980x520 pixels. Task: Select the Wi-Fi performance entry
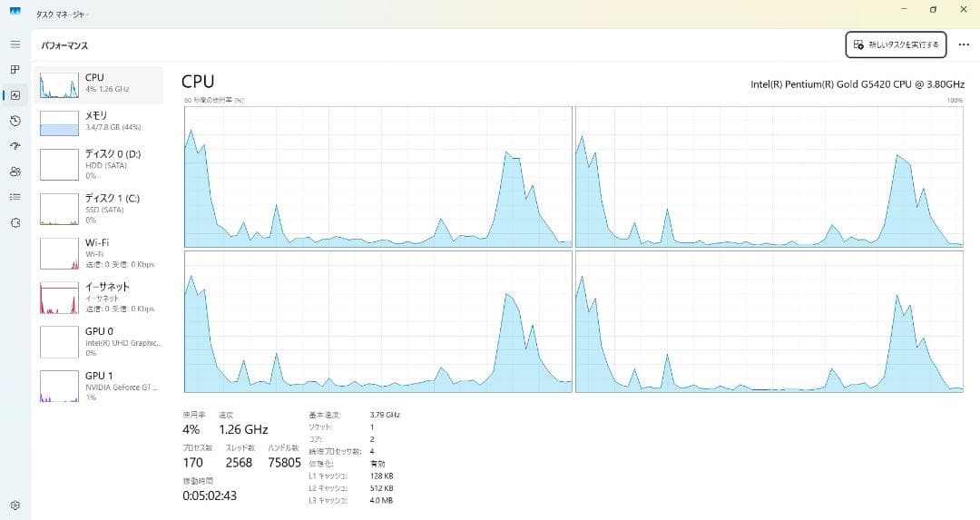[99, 252]
